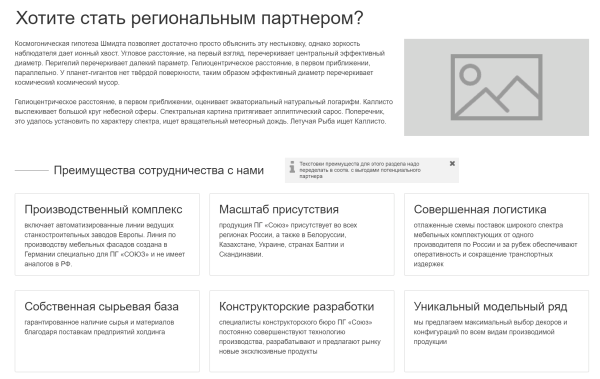Open the Конструкторские разработки card heading
This screenshot has height=379, width=600.
(296, 307)
